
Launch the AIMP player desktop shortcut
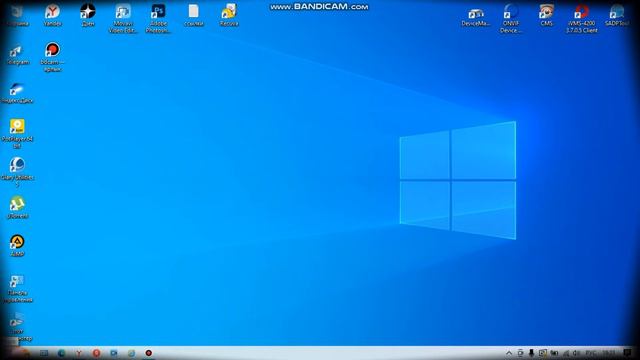click(x=17, y=245)
